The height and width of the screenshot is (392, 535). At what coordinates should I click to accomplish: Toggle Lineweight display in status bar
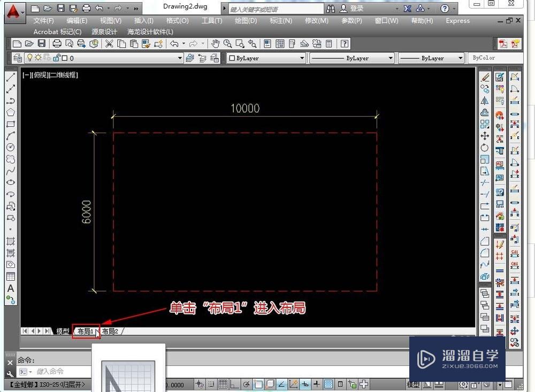[317, 384]
